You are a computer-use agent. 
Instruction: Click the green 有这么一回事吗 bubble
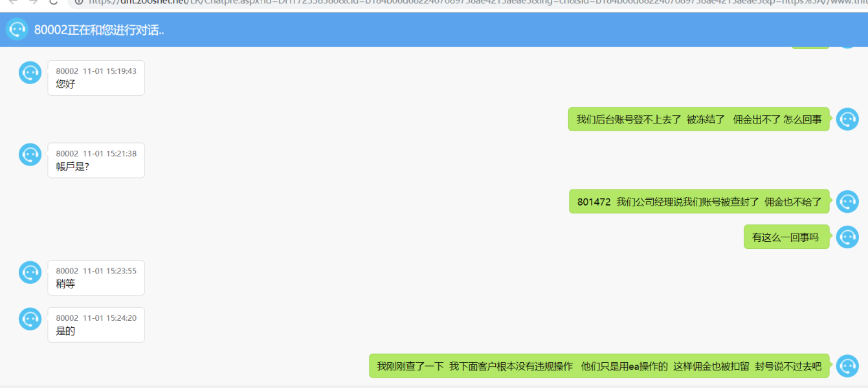tap(786, 237)
